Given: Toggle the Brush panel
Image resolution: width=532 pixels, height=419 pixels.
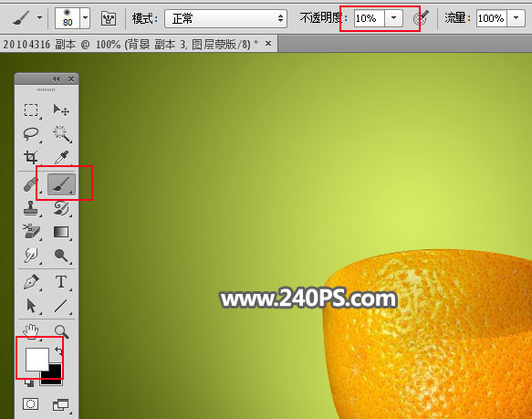Looking at the screenshot, I should pos(109,18).
